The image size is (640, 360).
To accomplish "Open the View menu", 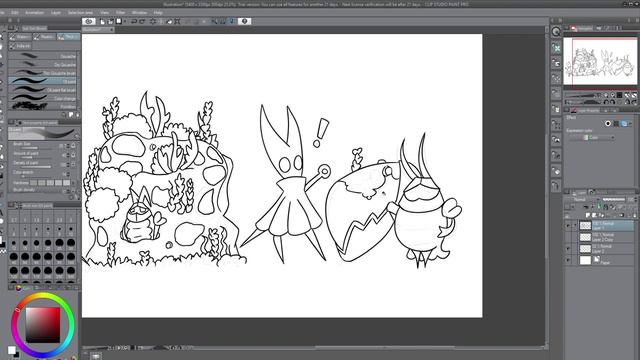I will [x=105, y=13].
